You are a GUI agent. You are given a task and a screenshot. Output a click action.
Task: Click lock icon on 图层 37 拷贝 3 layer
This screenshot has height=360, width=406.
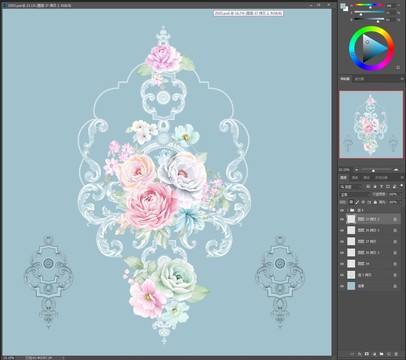tap(395, 219)
